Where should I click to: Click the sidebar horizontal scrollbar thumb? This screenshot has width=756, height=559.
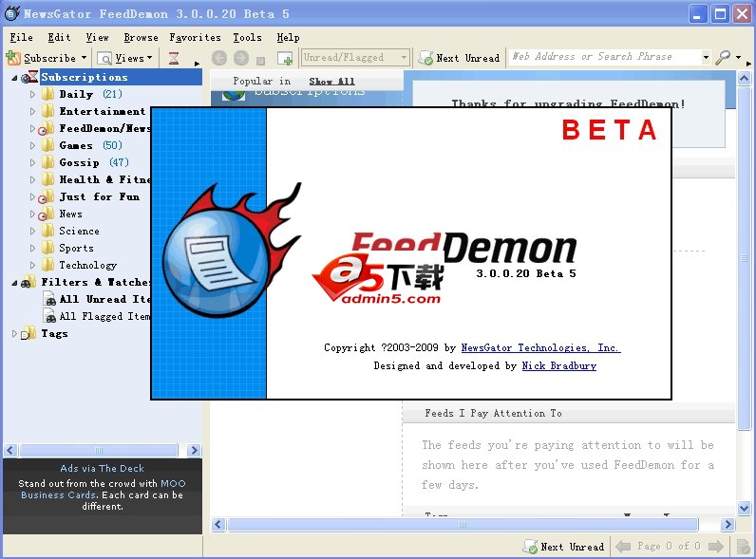tap(99, 450)
